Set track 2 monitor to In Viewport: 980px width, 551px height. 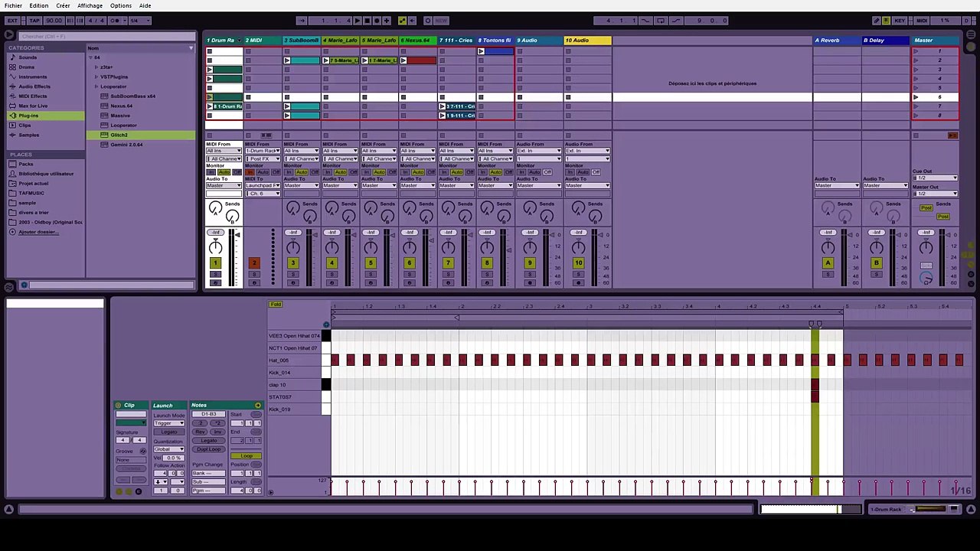coord(248,172)
